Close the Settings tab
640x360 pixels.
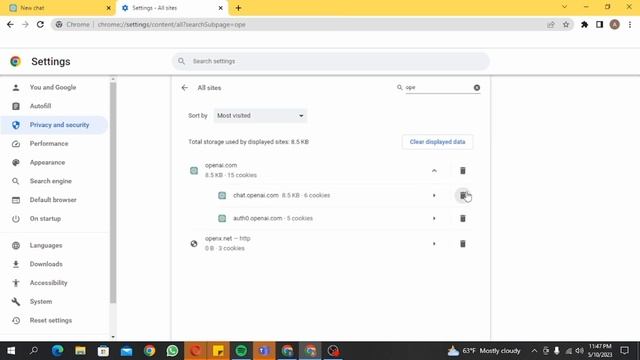point(220,8)
